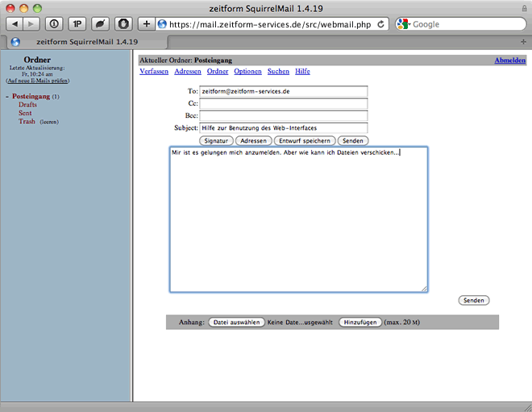Image resolution: width=532 pixels, height=412 pixels.
Task: Log out via Abmelden link
Action: click(510, 60)
